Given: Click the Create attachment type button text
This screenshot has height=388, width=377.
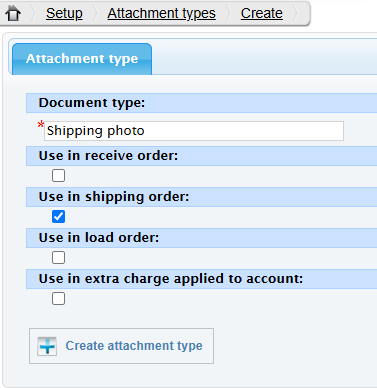Looking at the screenshot, I should coord(134,346).
